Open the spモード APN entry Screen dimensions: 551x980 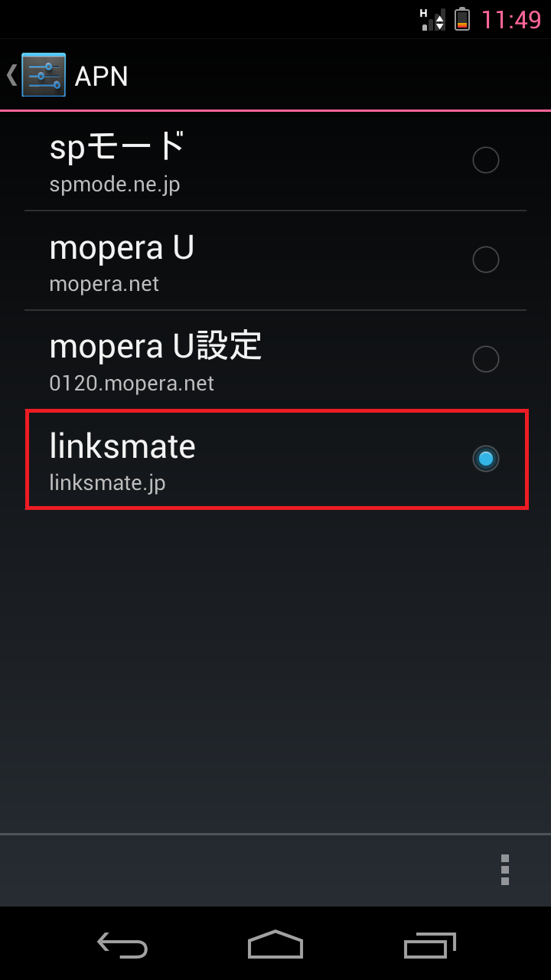pyautogui.click(x=275, y=161)
